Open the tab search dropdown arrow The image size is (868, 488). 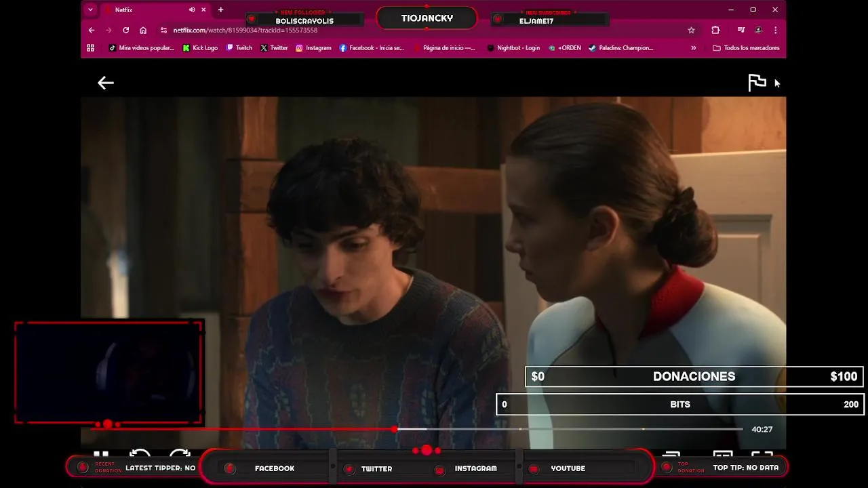tap(90, 10)
